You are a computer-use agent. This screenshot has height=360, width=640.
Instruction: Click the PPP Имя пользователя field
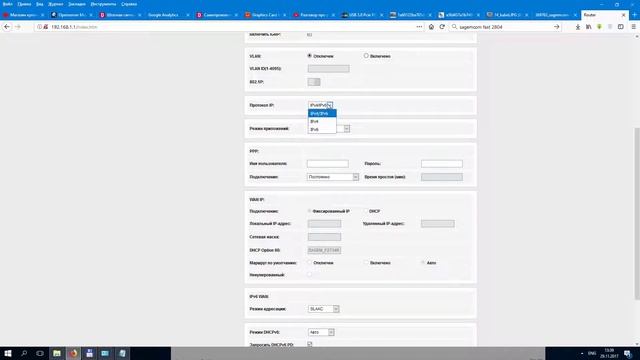(x=328, y=164)
